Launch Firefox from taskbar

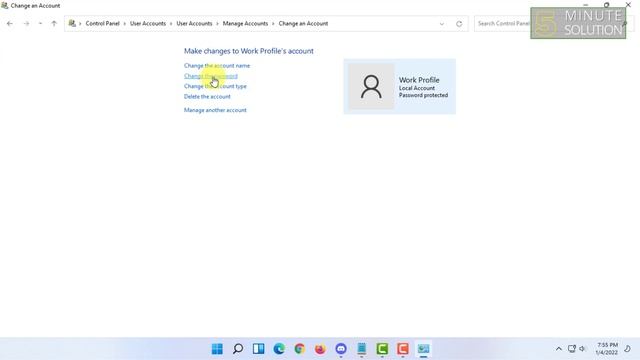(320, 349)
